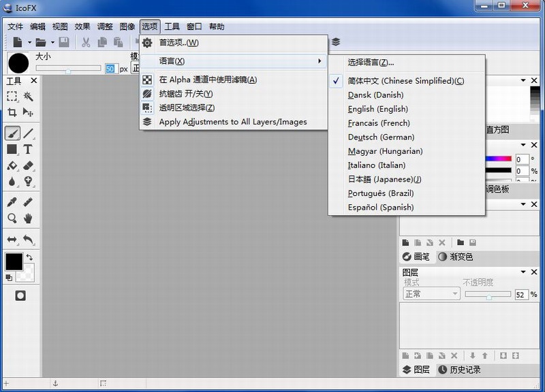545x392 pixels.
Task: Click 首选项..(W) menu entry
Action: 233,43
